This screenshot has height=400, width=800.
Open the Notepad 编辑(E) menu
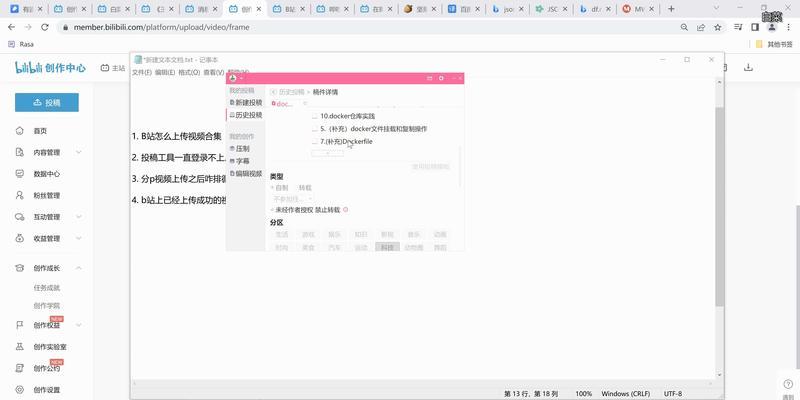coord(165,72)
